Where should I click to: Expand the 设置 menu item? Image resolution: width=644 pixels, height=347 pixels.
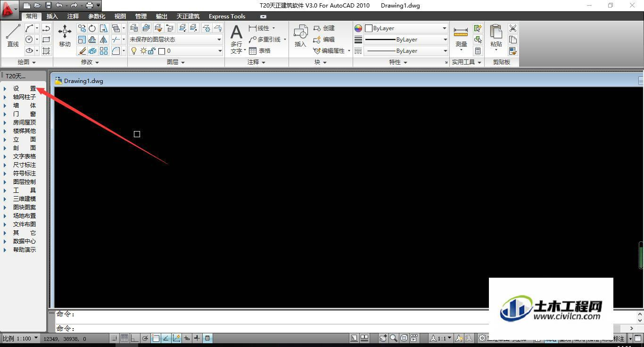(x=24, y=89)
